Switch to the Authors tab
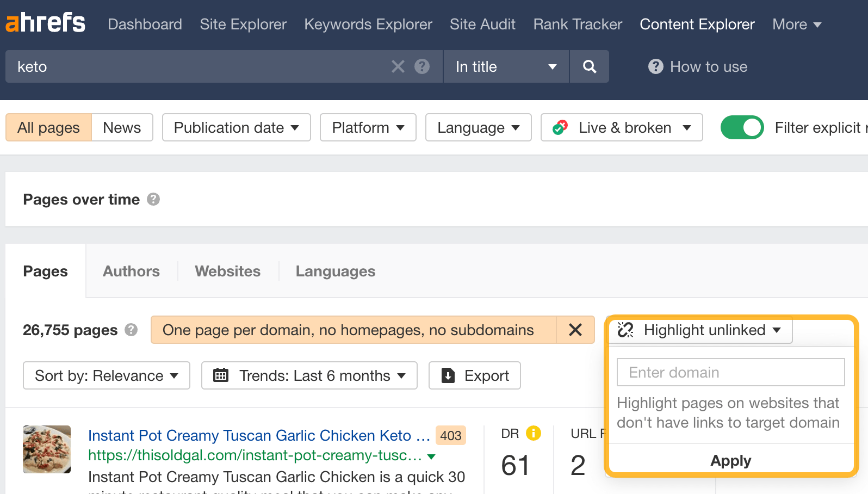Image resolution: width=868 pixels, height=494 pixels. coord(131,271)
